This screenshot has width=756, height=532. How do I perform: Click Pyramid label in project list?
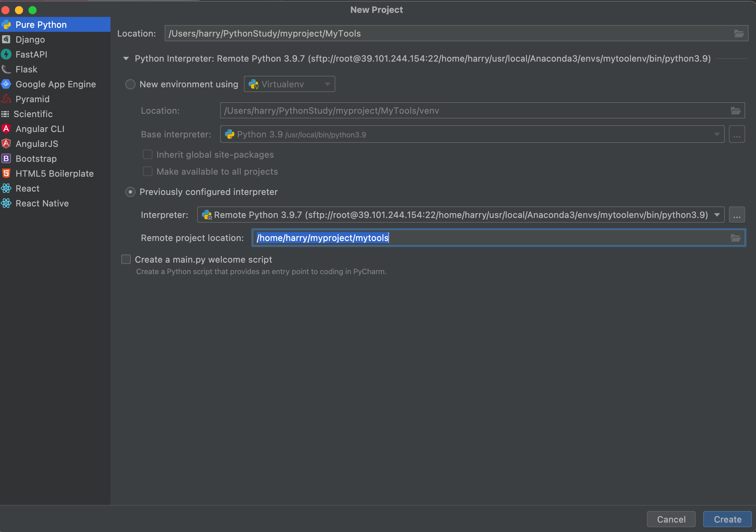pyautogui.click(x=33, y=99)
